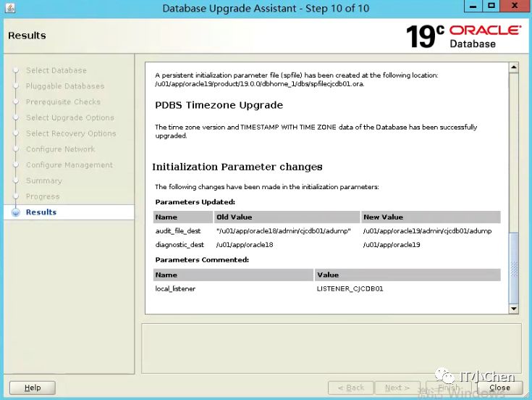Click the scroll down arrow of results pane
The height and width of the screenshot is (400, 532).
pyautogui.click(x=514, y=309)
